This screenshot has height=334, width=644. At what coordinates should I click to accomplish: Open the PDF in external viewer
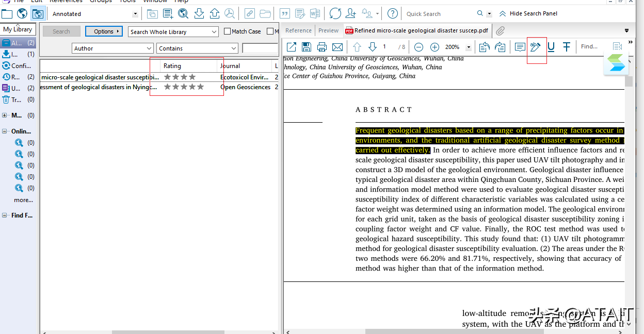tap(291, 47)
